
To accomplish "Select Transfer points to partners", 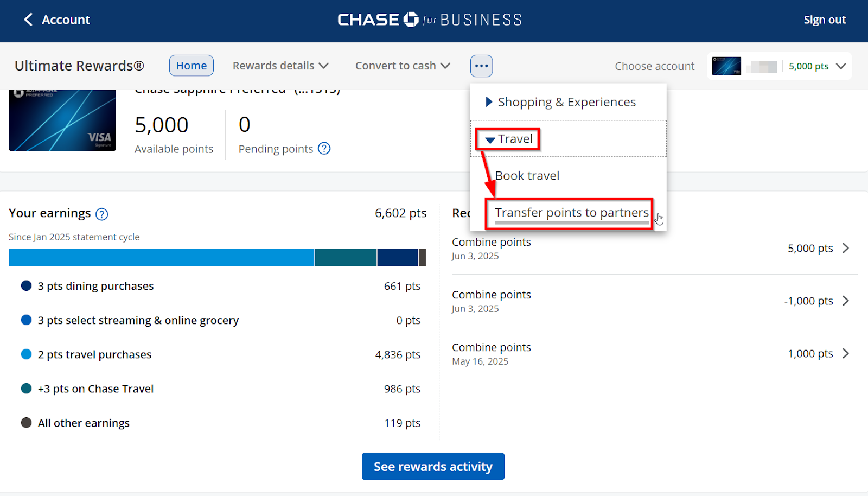I will 572,213.
